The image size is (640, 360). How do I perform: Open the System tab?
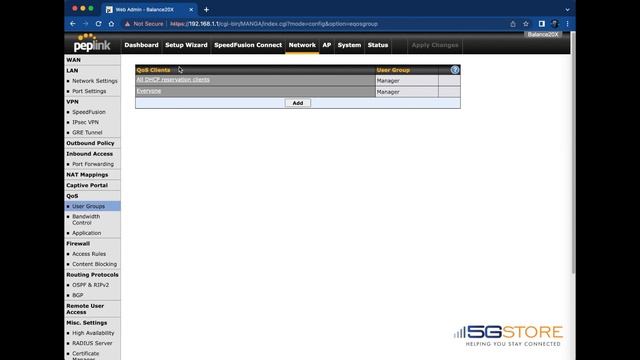349,45
